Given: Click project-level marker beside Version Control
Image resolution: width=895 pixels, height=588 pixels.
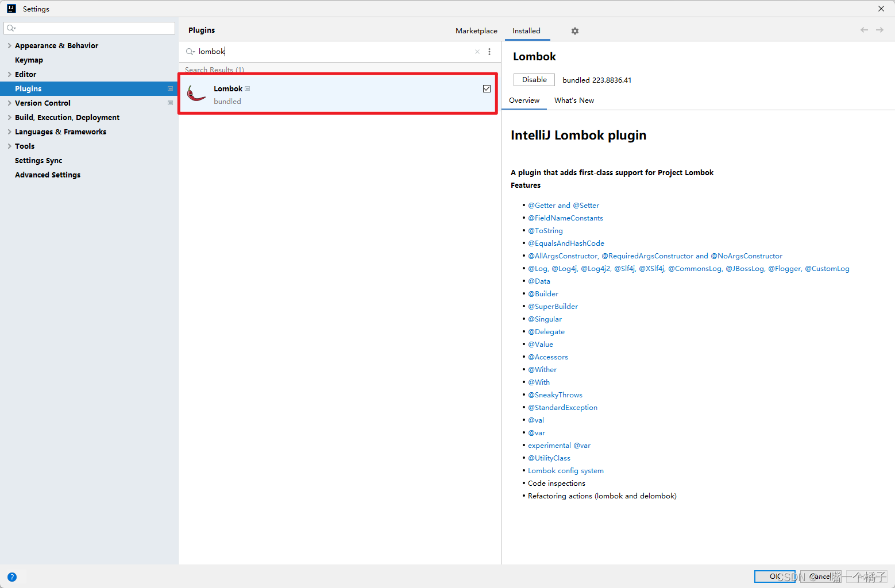Looking at the screenshot, I should (x=170, y=103).
